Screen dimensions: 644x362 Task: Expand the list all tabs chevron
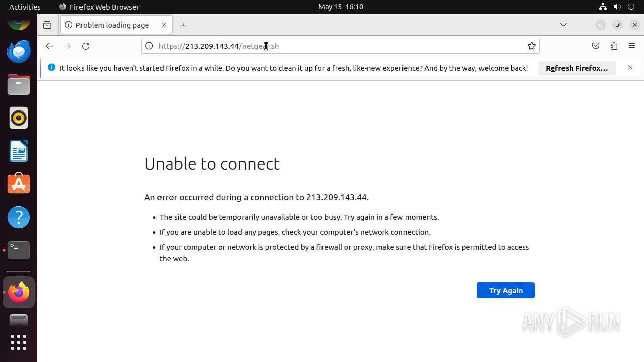pyautogui.click(x=563, y=25)
